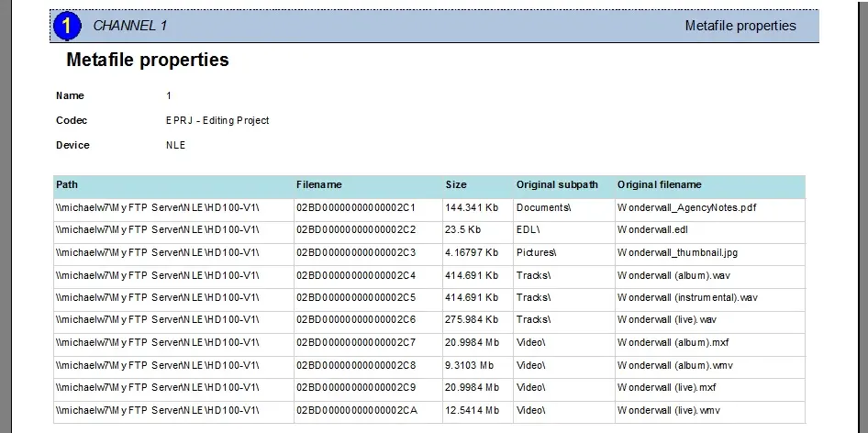This screenshot has width=868, height=433.
Task: Select the Wonderwall_AgencyNotes.pdf entry
Action: [686, 207]
